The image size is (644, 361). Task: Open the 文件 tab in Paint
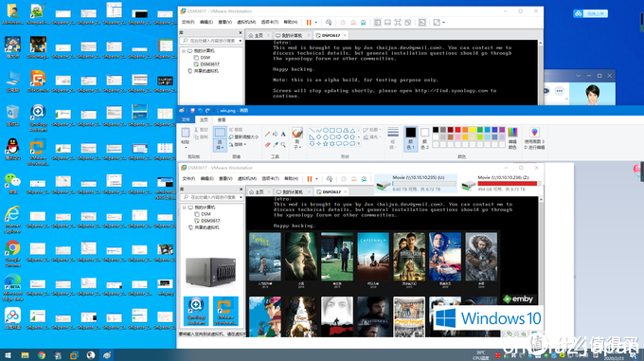pyautogui.click(x=186, y=119)
